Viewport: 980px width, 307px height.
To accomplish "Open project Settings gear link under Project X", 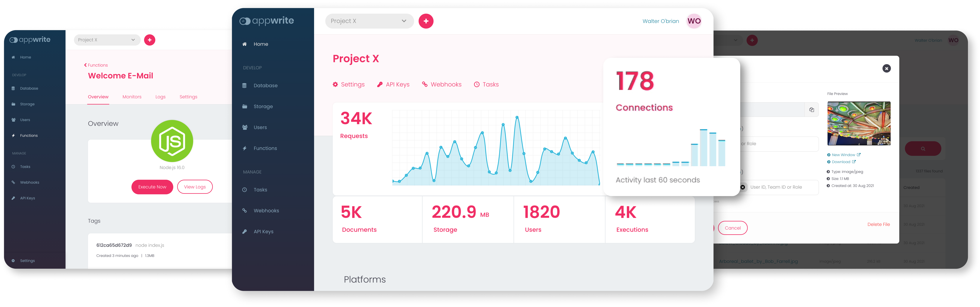I will (348, 85).
